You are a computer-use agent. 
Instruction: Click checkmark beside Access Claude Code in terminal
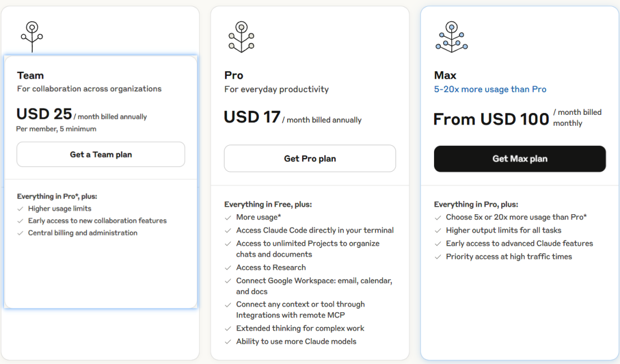click(228, 231)
